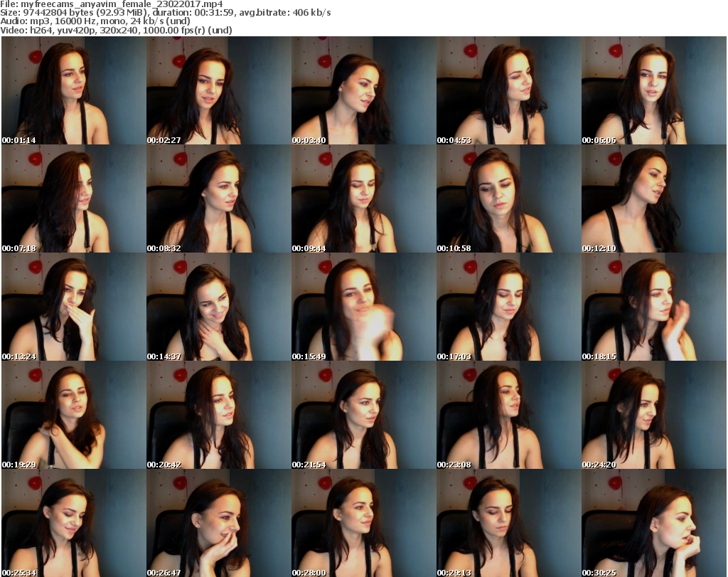
Task: Select the "Video: h264, yuv420p" line
Action: (x=116, y=30)
